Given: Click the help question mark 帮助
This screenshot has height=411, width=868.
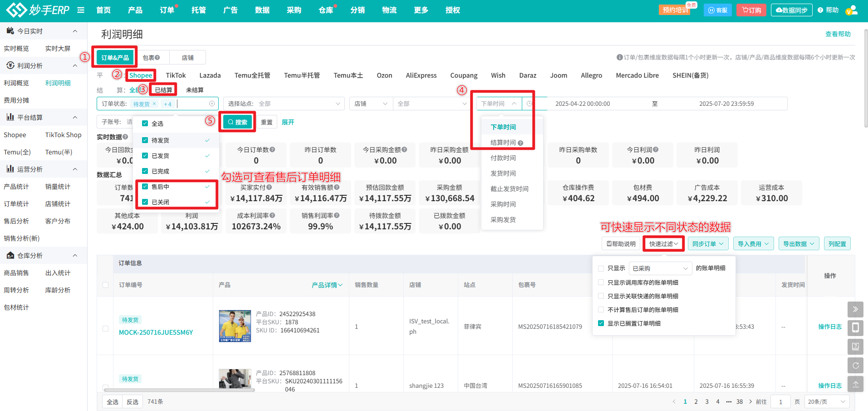Looking at the screenshot, I should click(x=828, y=10).
